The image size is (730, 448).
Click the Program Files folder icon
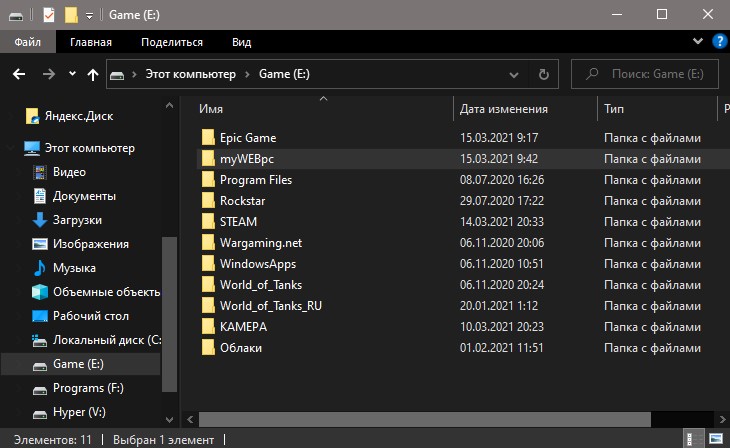tap(208, 180)
